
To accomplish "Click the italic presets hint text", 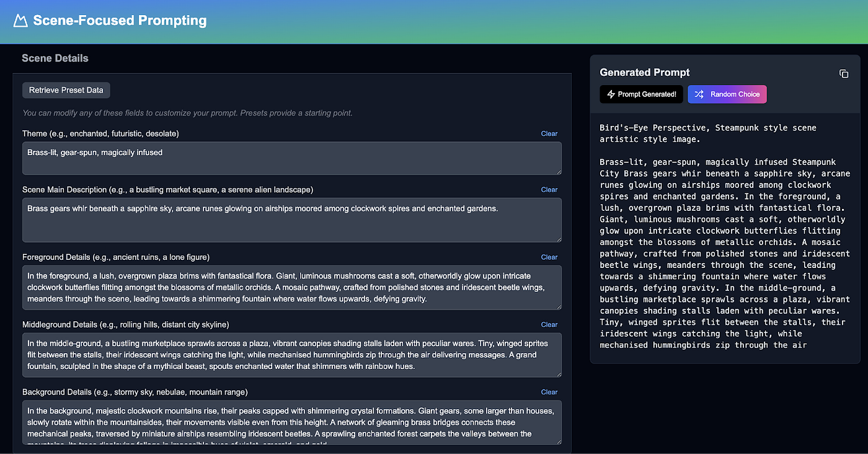I will 187,113.
